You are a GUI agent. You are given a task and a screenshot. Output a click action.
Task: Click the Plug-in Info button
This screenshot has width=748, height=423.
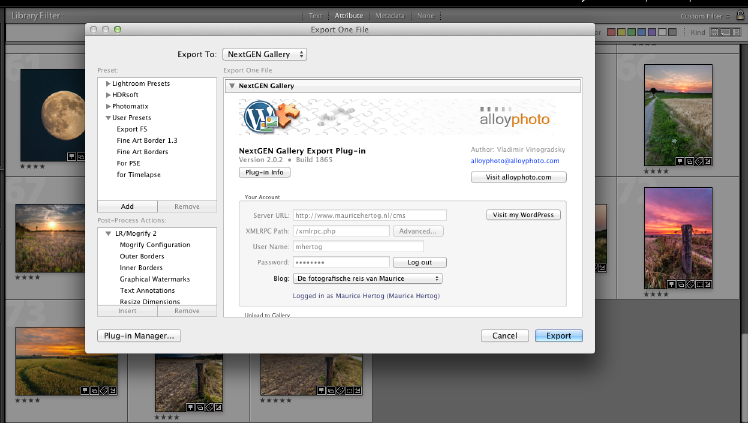265,173
